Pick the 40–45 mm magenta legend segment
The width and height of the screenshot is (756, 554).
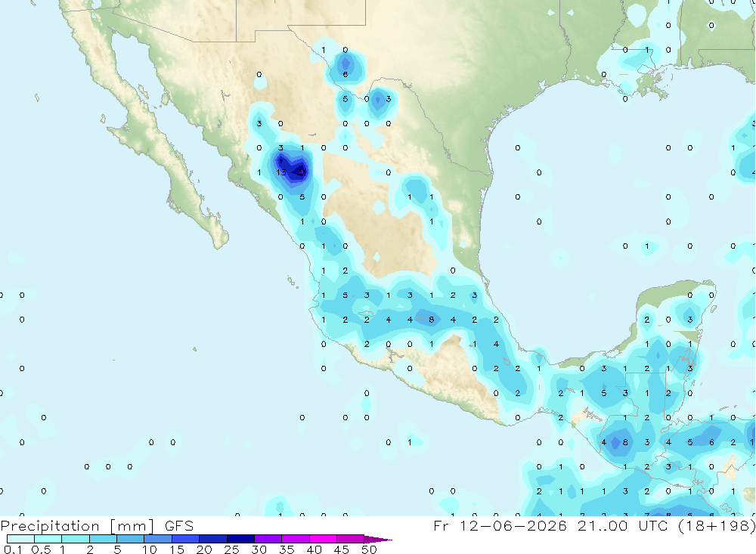pyautogui.click(x=323, y=539)
